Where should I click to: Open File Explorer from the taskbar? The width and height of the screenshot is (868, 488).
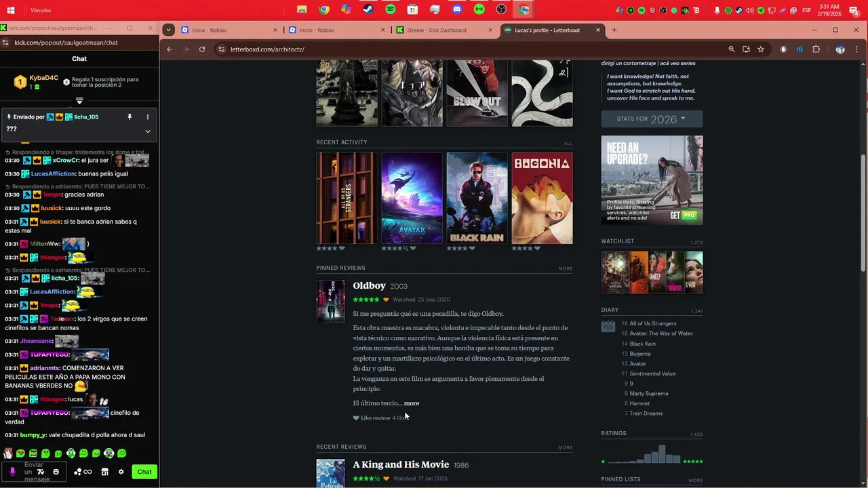[302, 9]
